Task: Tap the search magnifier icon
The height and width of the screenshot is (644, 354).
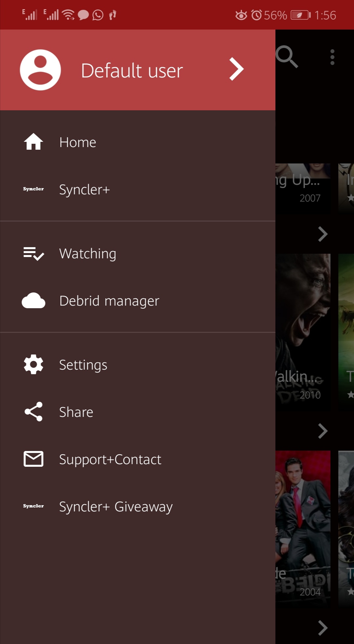Action: pyautogui.click(x=287, y=57)
